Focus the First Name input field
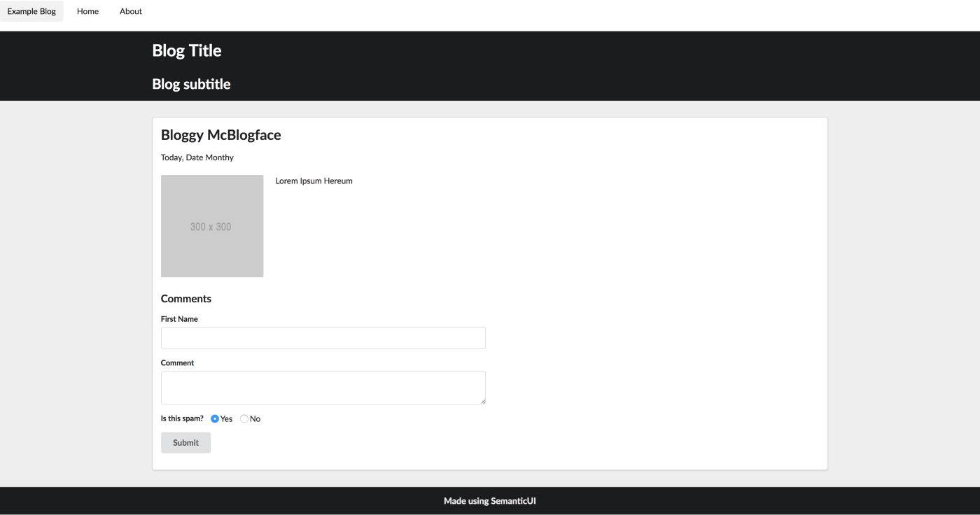Image resolution: width=980 pixels, height=515 pixels. pos(323,338)
